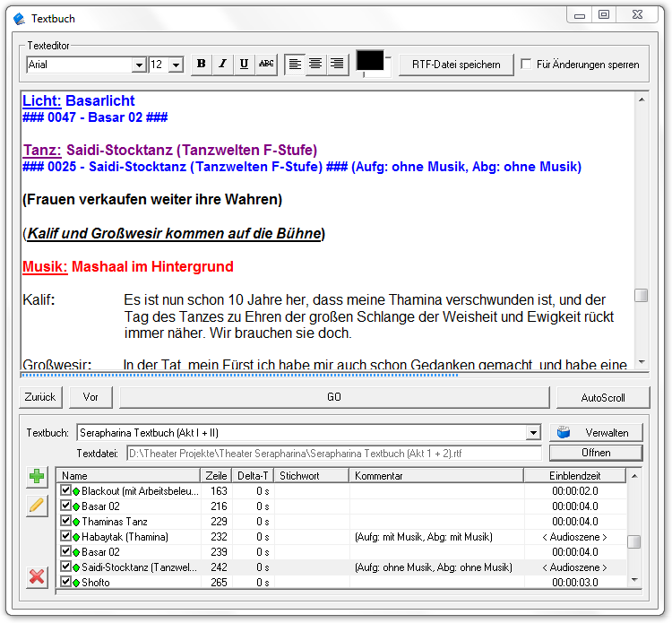Screen dimensions: 672x623
Task: Sort list by Einblendzeit column header
Action: [x=575, y=476]
